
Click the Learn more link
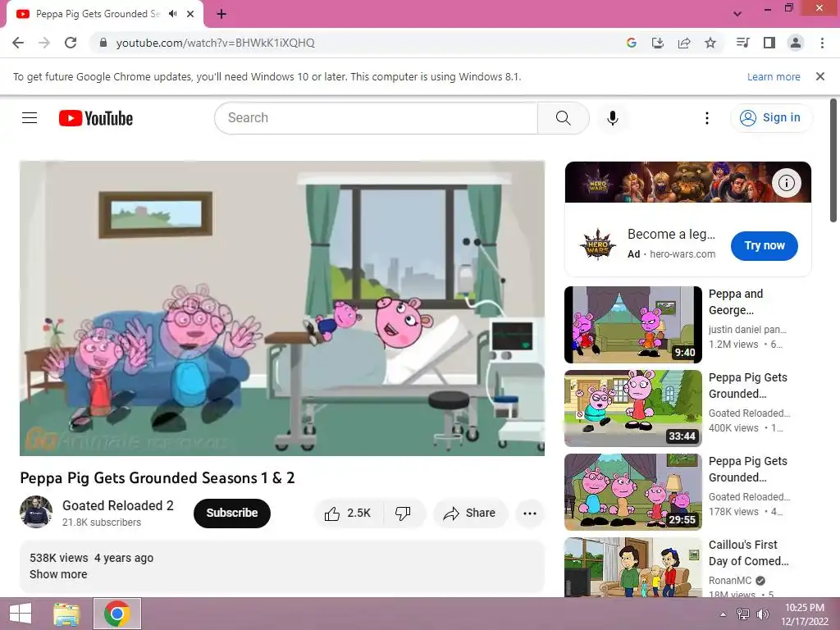[774, 76]
